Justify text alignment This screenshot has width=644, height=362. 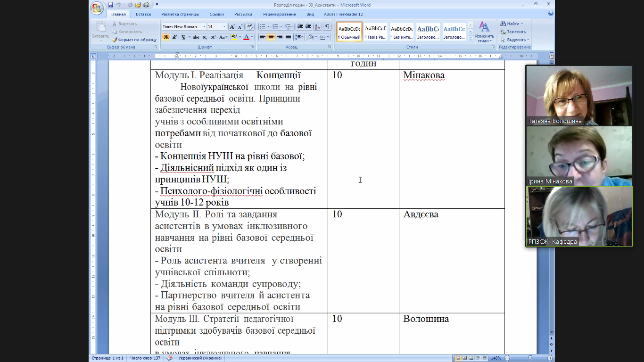click(288, 37)
